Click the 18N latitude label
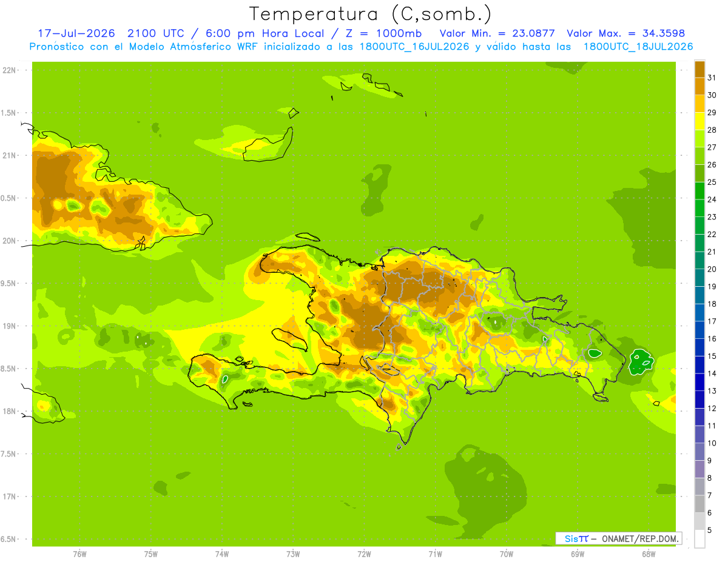 click(8, 411)
